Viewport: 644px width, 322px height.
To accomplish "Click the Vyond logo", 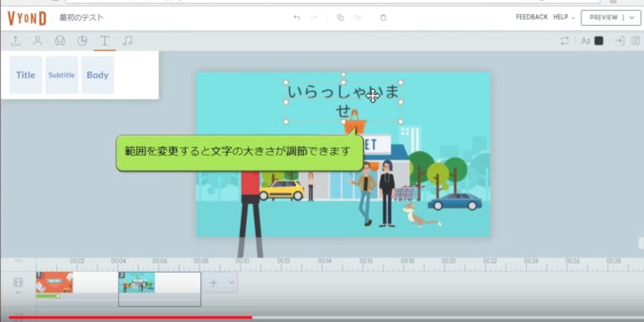I will coord(27,18).
